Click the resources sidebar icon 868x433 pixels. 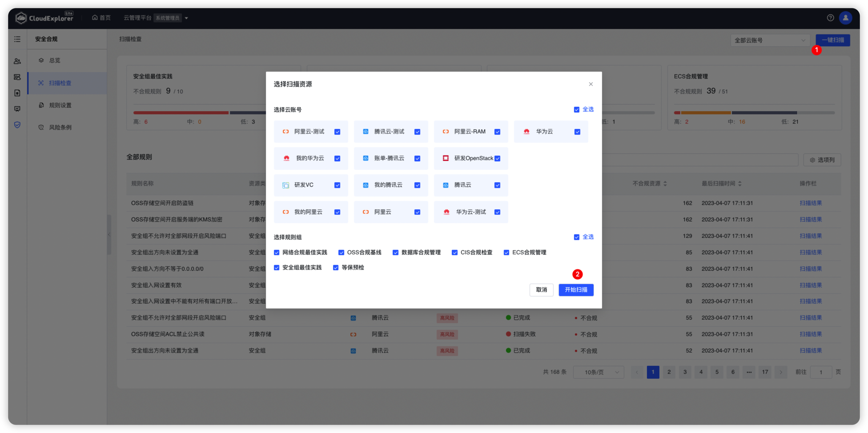pyautogui.click(x=17, y=76)
